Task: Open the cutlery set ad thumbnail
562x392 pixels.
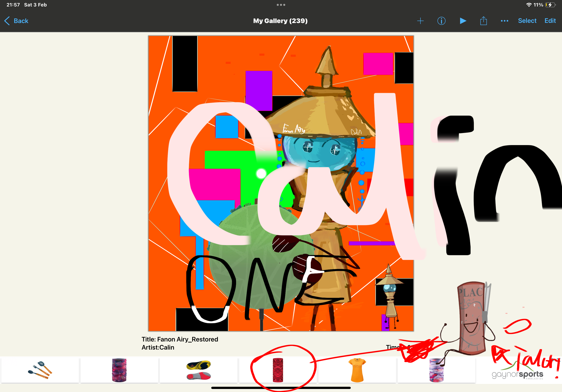Action: tap(40, 370)
